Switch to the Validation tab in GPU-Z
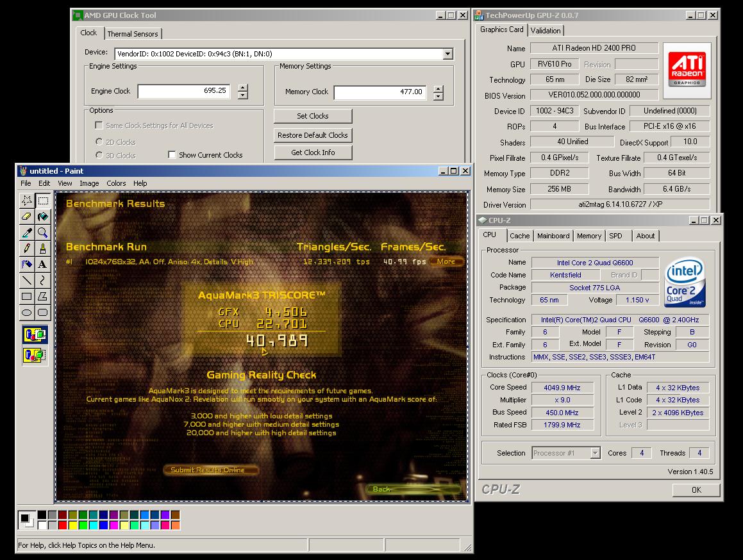 (x=546, y=30)
